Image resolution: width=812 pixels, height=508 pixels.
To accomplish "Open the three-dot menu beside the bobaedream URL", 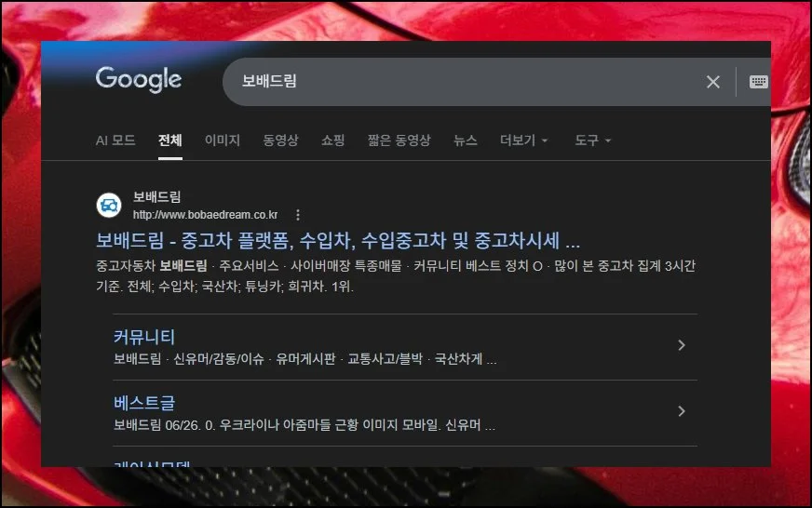I will coord(298,215).
